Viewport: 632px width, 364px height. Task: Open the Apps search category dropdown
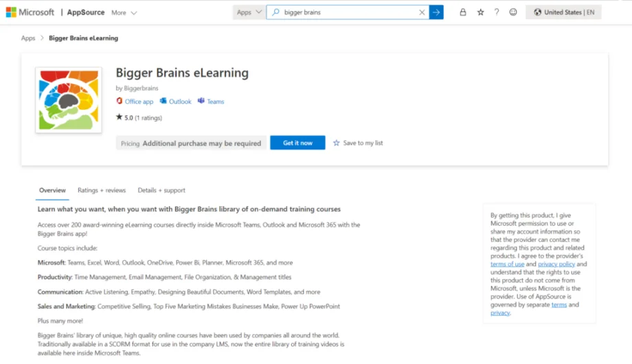tap(249, 12)
